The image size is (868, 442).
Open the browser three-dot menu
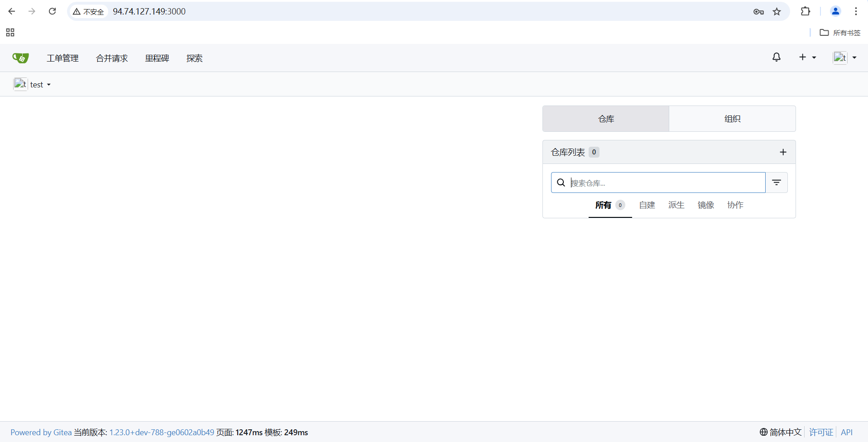coord(856,11)
